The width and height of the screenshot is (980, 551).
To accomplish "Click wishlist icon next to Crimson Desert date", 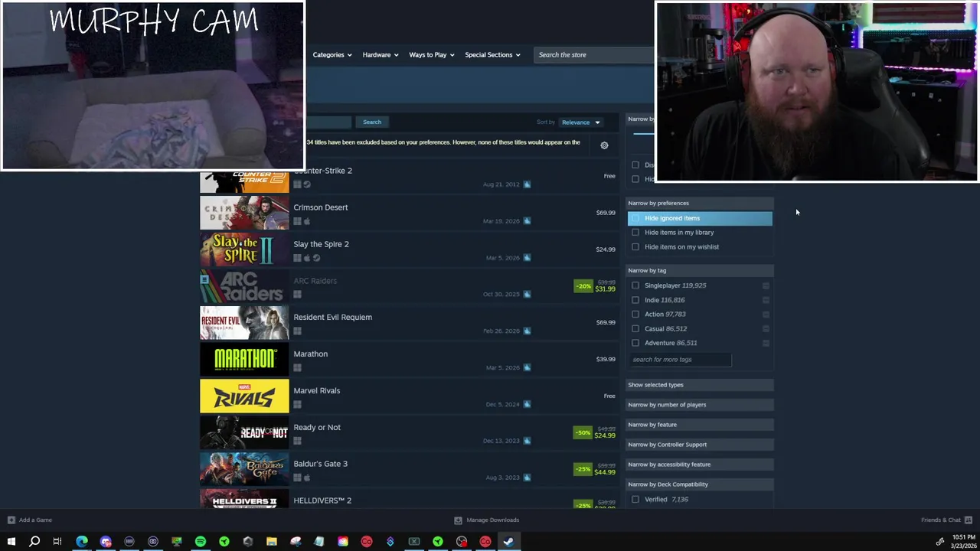I will point(527,221).
